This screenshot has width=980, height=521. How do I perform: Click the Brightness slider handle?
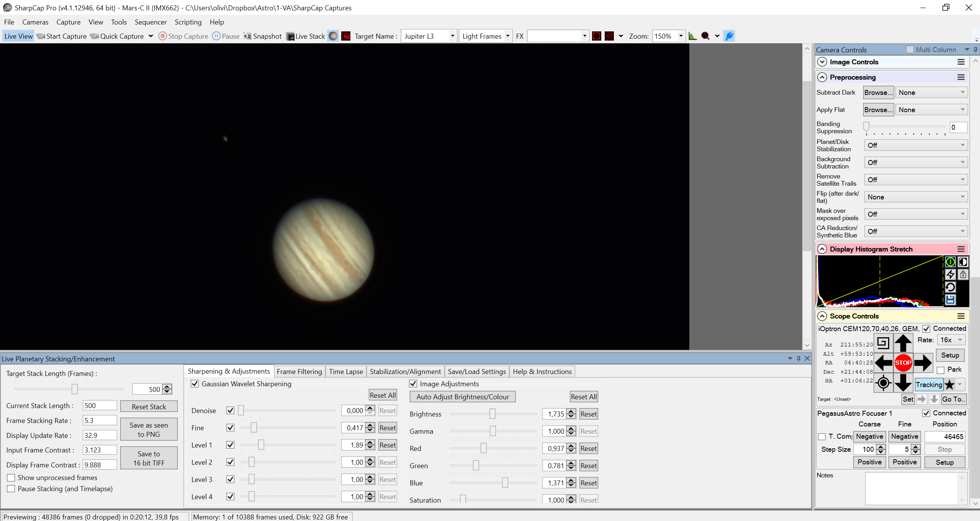(492, 414)
